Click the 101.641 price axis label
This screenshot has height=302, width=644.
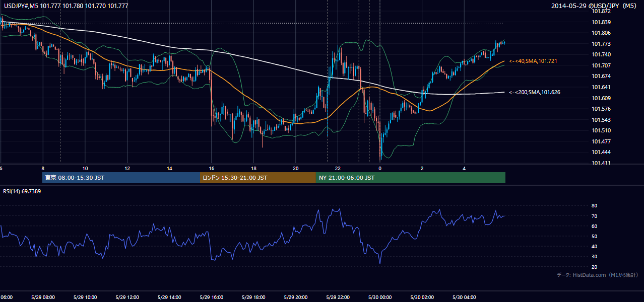pyautogui.click(x=601, y=87)
